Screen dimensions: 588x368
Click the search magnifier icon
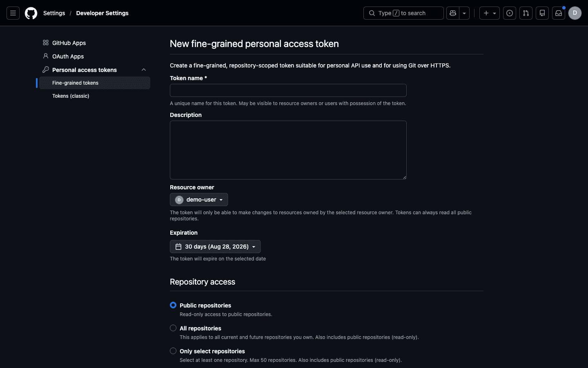[x=372, y=13]
